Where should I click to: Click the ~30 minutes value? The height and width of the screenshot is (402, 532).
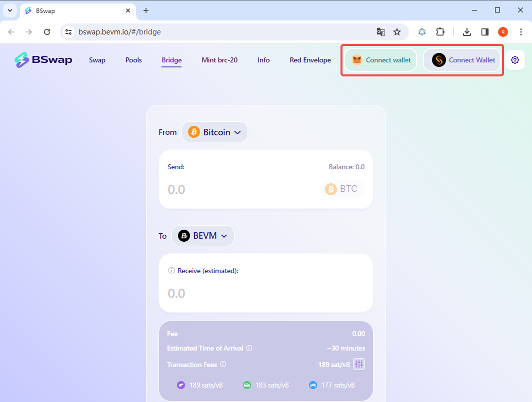coord(346,348)
